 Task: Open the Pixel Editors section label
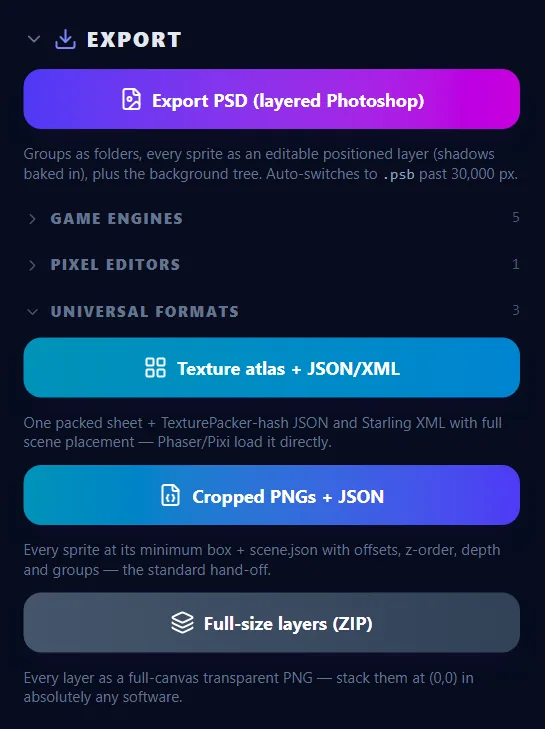pos(115,265)
